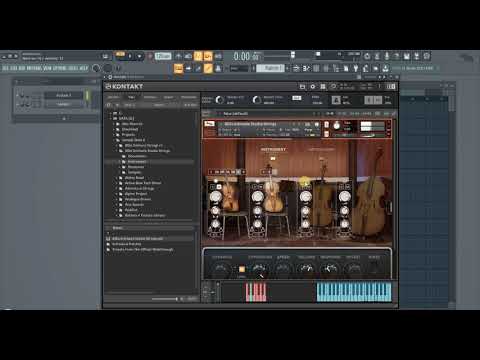Adjust the Expression knob
This screenshot has width=480, height=360.
[x=259, y=269]
